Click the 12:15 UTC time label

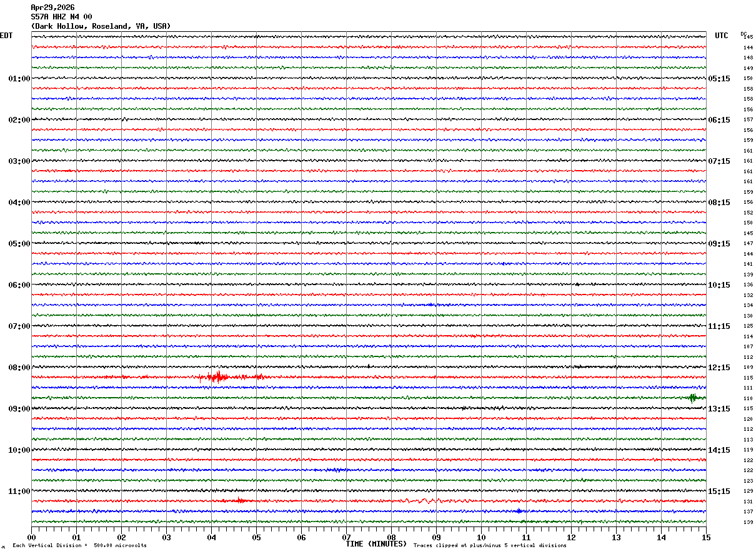(719, 368)
